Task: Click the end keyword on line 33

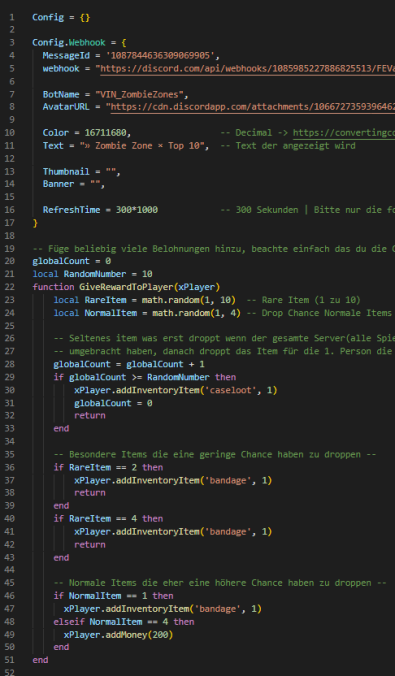Action: coord(61,429)
